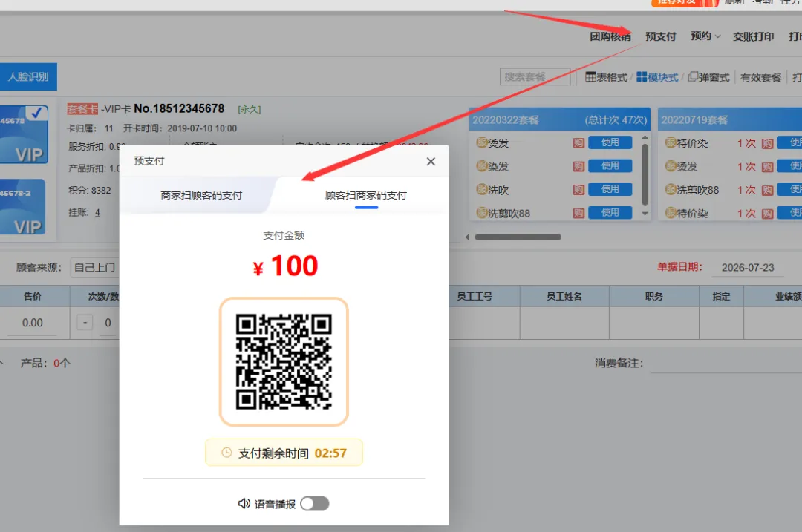
Task: Click 服 icon beside 洗剪吹88 in 20220322套餐
Action: (x=482, y=213)
